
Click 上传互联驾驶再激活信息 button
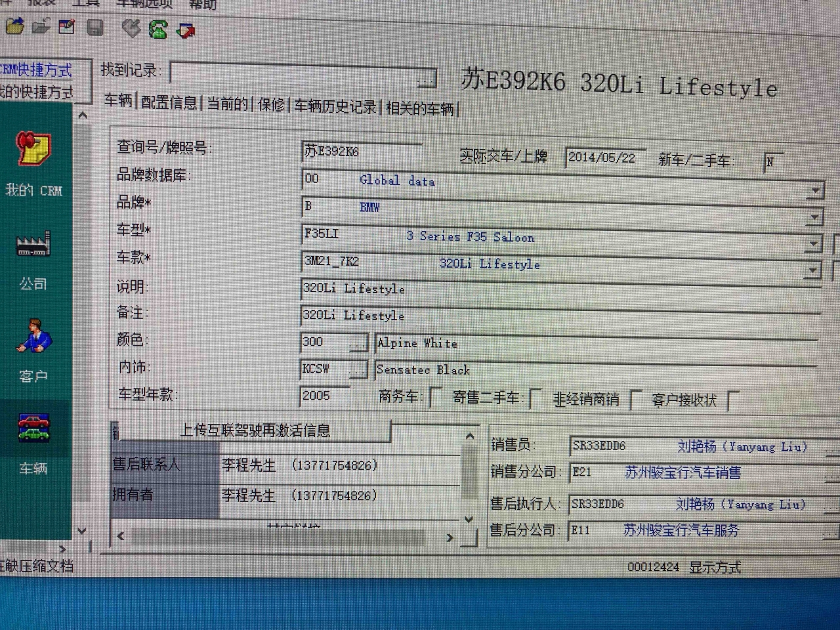255,430
